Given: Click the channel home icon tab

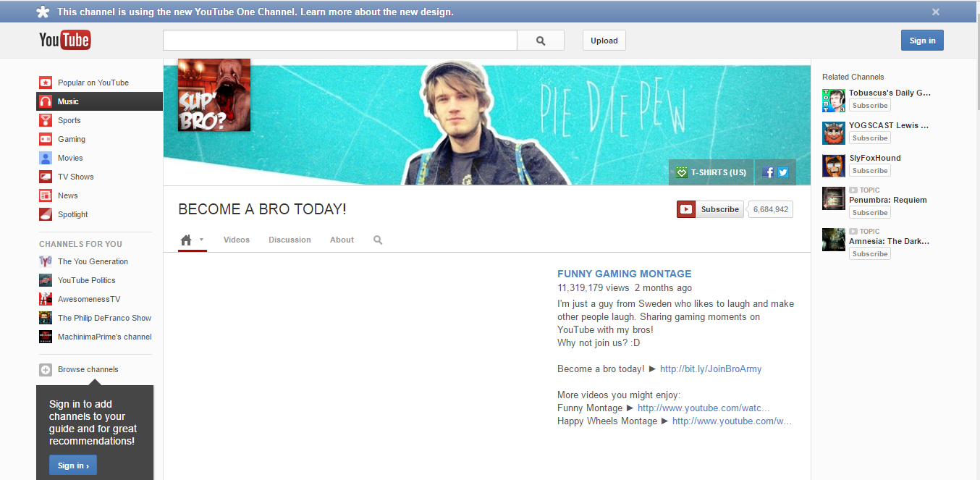Looking at the screenshot, I should click(x=186, y=240).
